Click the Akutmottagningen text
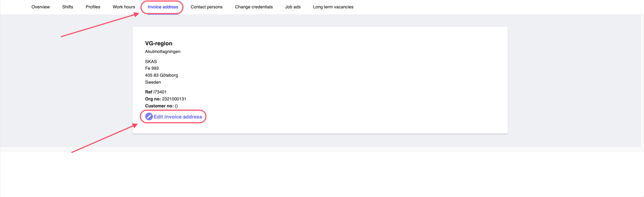 pos(163,52)
